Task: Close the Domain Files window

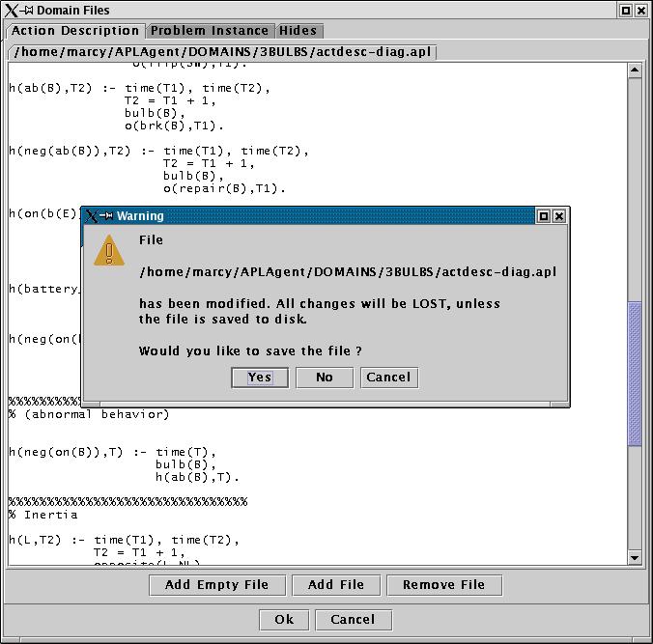Action: click(641, 11)
